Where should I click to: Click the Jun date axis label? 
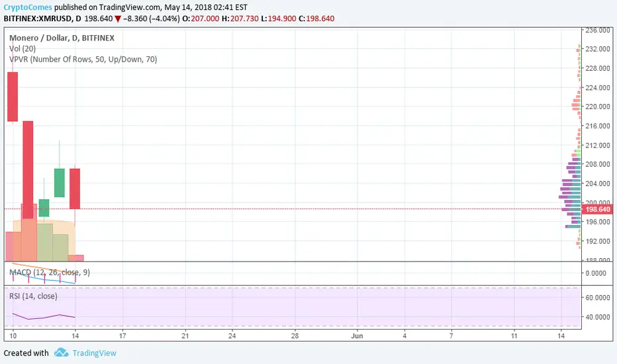[357, 336]
